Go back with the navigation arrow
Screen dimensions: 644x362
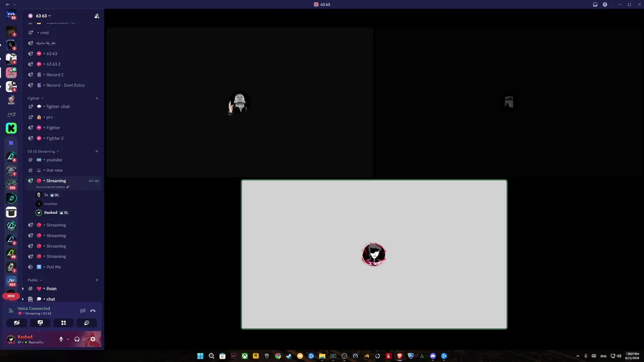[x=8, y=5]
